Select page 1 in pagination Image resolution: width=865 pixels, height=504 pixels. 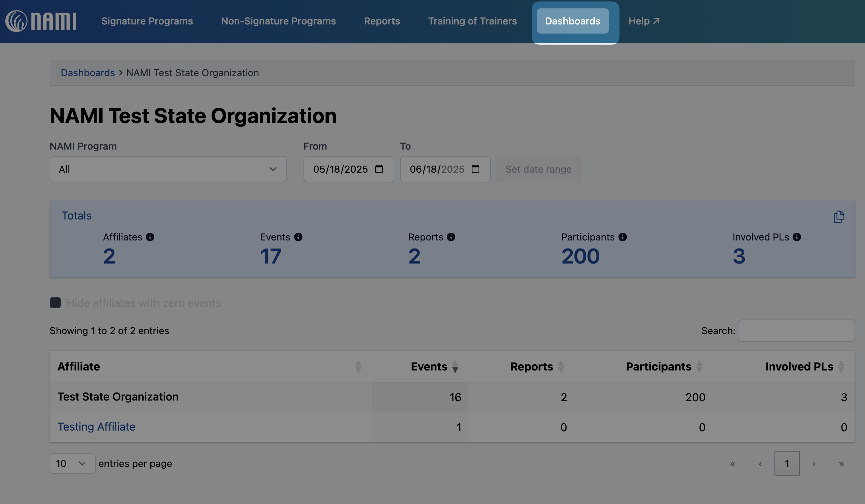point(787,463)
